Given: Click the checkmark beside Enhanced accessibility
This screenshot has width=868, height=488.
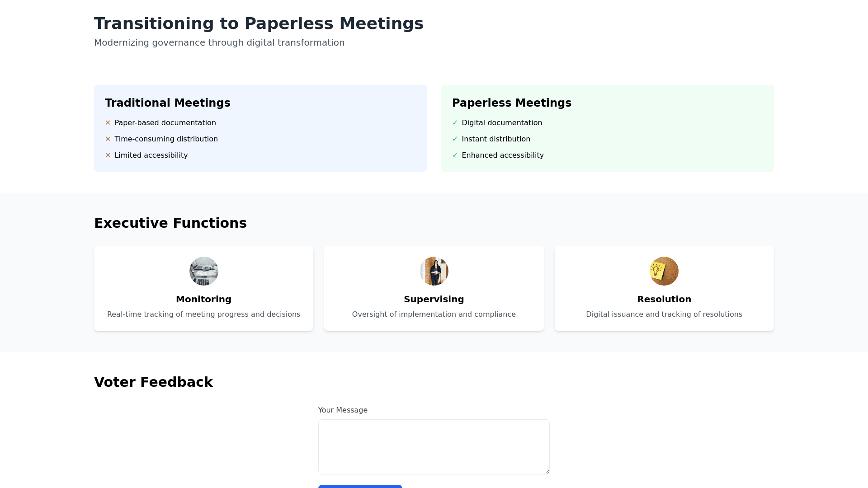Looking at the screenshot, I should pyautogui.click(x=455, y=155).
